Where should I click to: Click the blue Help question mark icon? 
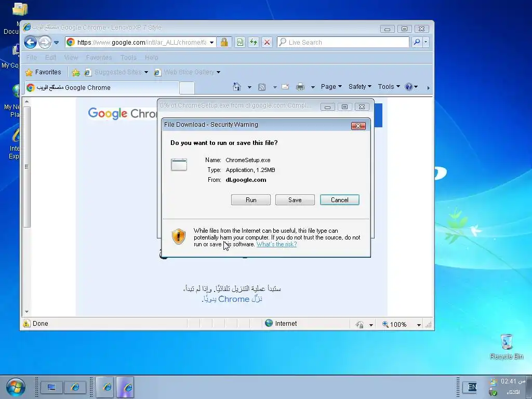(408, 87)
